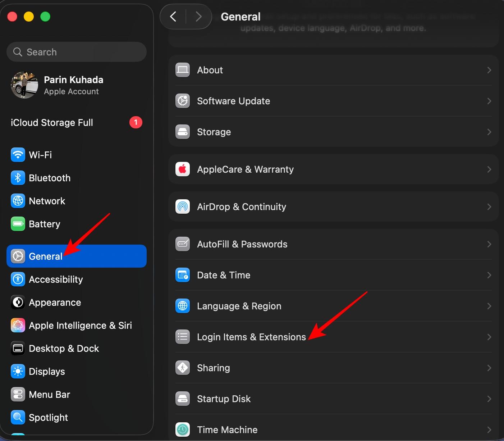Screen dimensions: 504x441
Task: Click the Menu Bar icon
Action: click(x=18, y=395)
